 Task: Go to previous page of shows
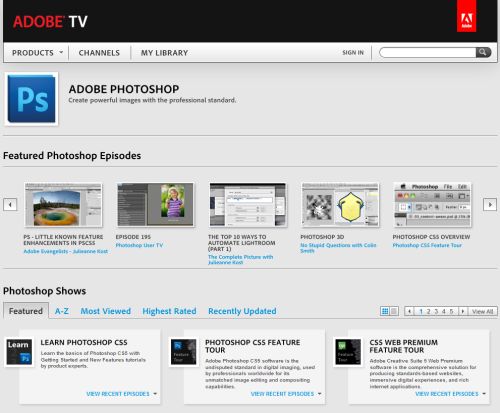pyautogui.click(x=409, y=311)
